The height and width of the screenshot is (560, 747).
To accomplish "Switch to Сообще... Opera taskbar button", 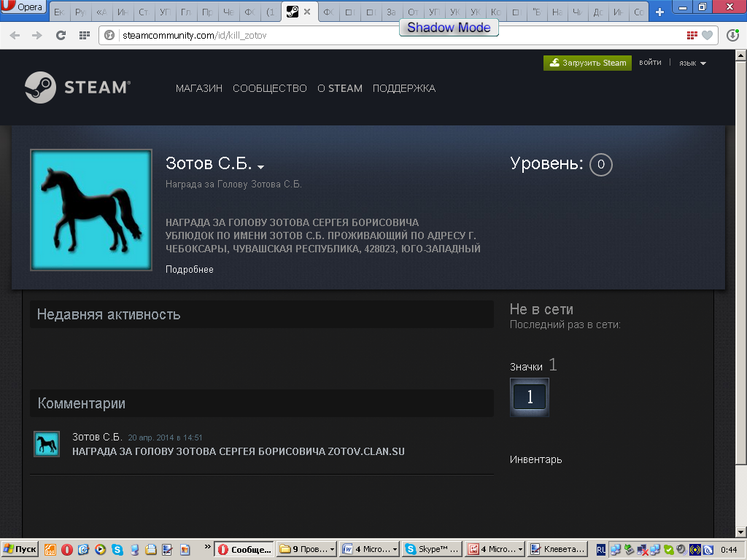I will pyautogui.click(x=244, y=550).
